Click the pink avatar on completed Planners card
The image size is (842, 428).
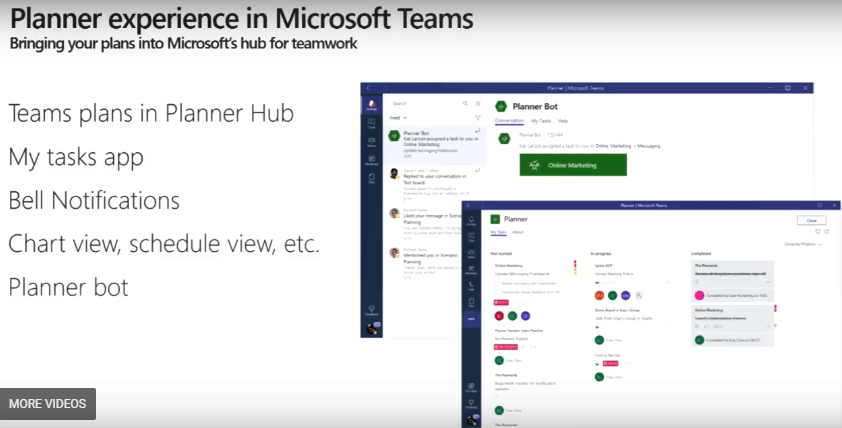[699, 295]
